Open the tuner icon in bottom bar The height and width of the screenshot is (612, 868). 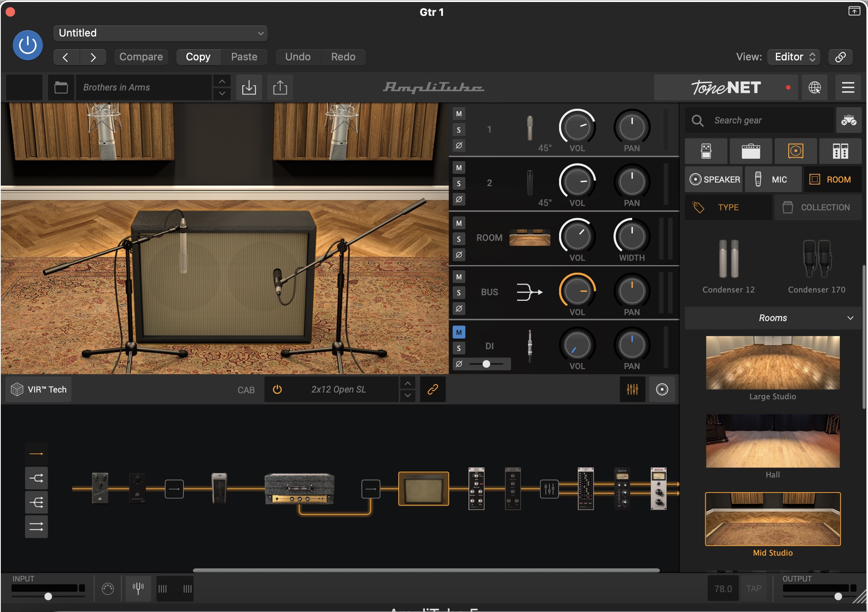[x=138, y=588]
